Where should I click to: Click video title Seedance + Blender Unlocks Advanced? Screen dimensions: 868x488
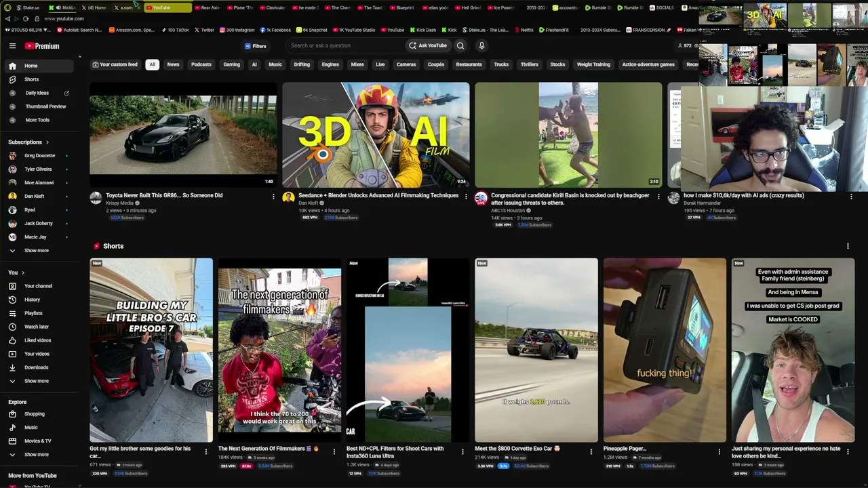pos(378,195)
